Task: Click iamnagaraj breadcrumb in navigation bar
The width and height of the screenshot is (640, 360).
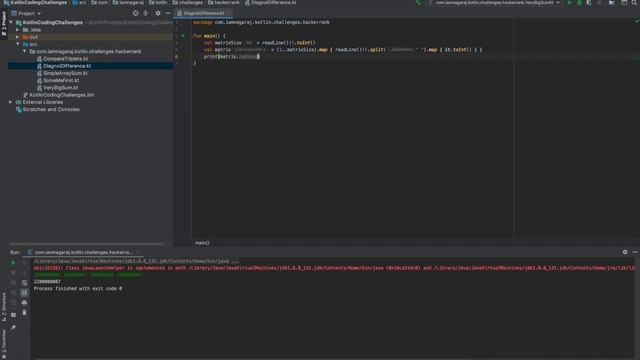Action: [x=128, y=2]
